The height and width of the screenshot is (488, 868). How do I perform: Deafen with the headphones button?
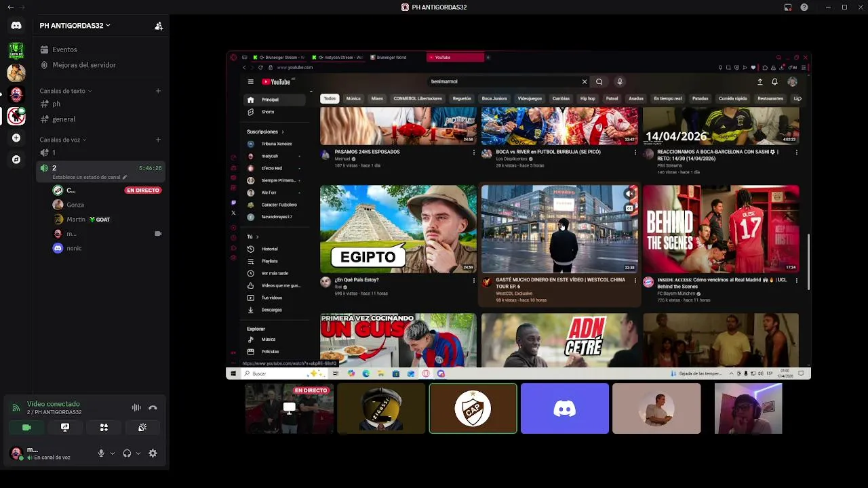pos(127,453)
